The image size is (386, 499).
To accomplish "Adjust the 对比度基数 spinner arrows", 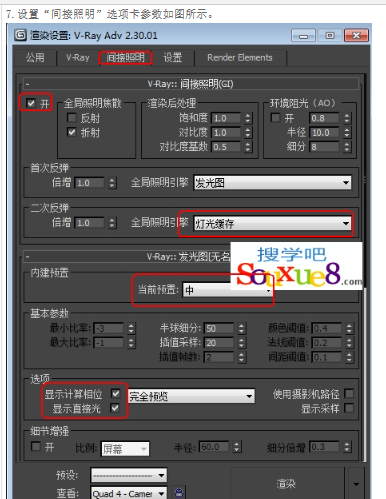I will 248,147.
